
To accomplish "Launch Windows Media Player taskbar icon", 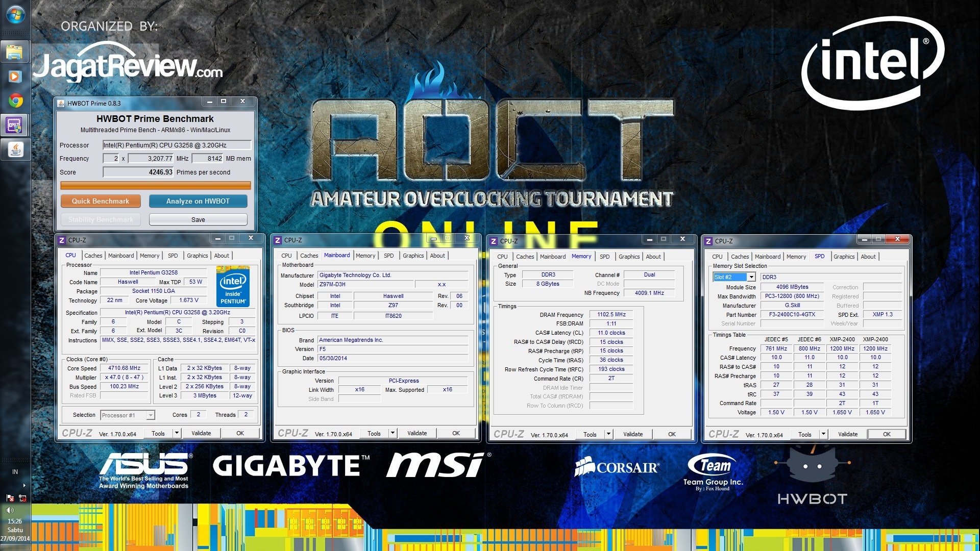I will click(15, 77).
